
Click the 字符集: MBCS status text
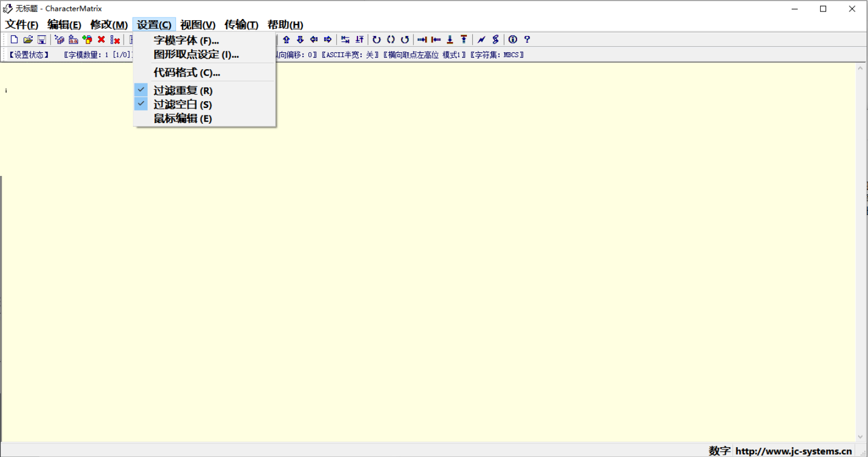click(x=497, y=54)
